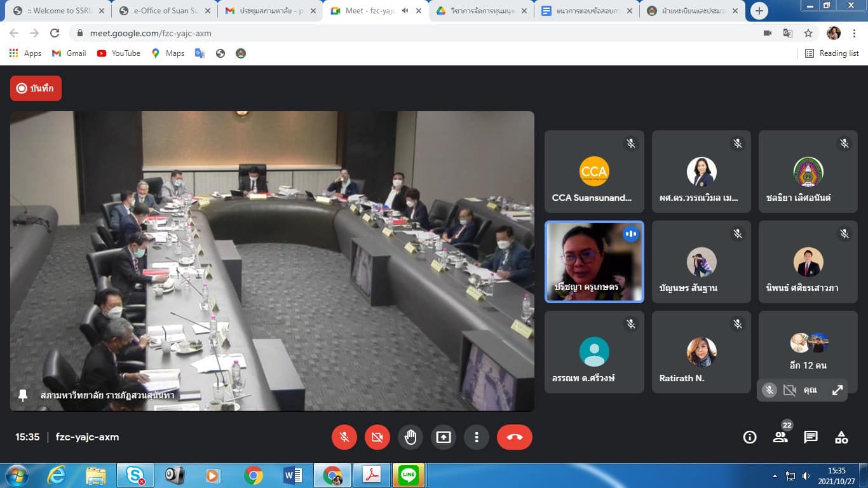Click the red leave call button
Image resolution: width=868 pixels, height=488 pixels.
pyautogui.click(x=514, y=437)
